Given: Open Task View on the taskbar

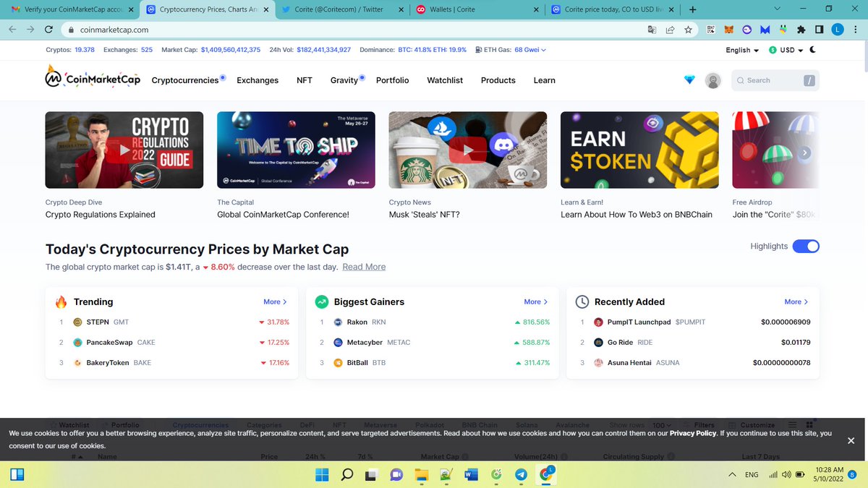Looking at the screenshot, I should (x=371, y=475).
